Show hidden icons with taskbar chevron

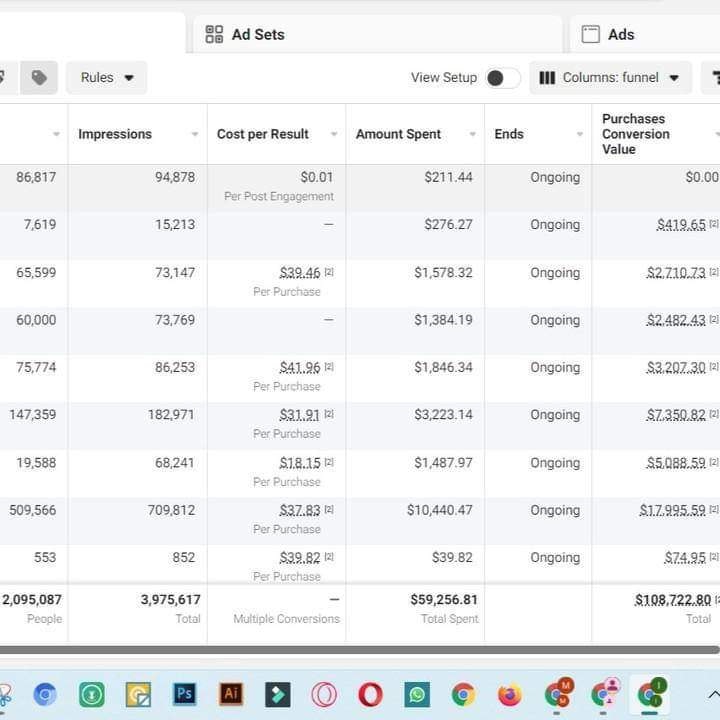coord(712,694)
